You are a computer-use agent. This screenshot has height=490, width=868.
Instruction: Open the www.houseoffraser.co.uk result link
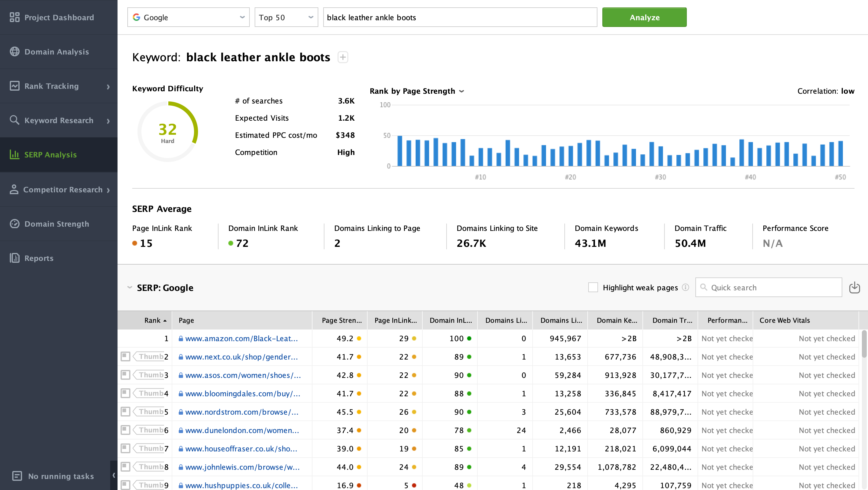241,449
